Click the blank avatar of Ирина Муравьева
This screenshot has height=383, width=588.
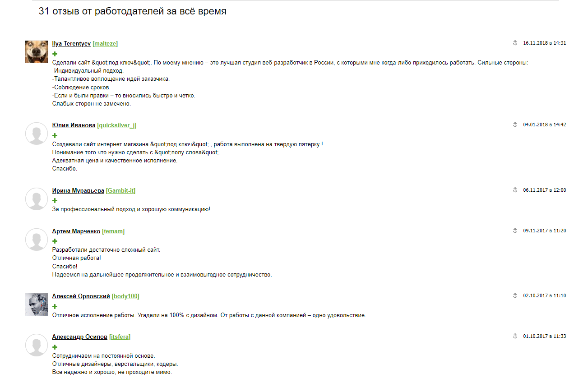[37, 199]
